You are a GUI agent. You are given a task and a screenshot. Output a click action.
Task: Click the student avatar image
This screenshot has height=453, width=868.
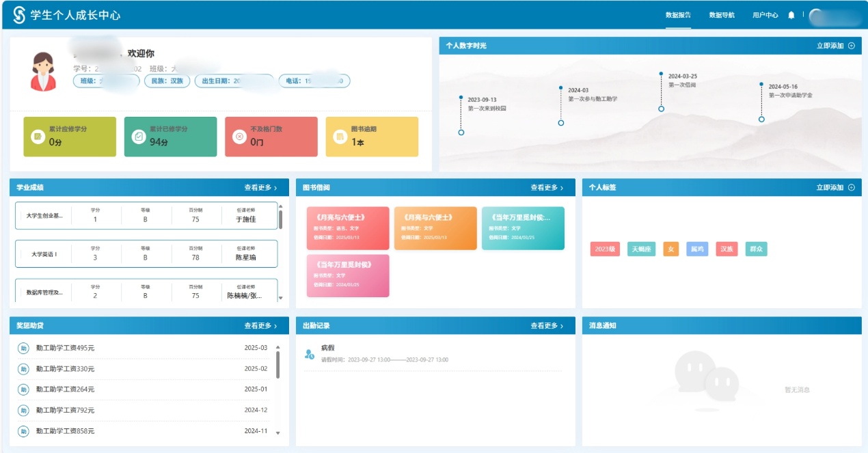pos(42,71)
